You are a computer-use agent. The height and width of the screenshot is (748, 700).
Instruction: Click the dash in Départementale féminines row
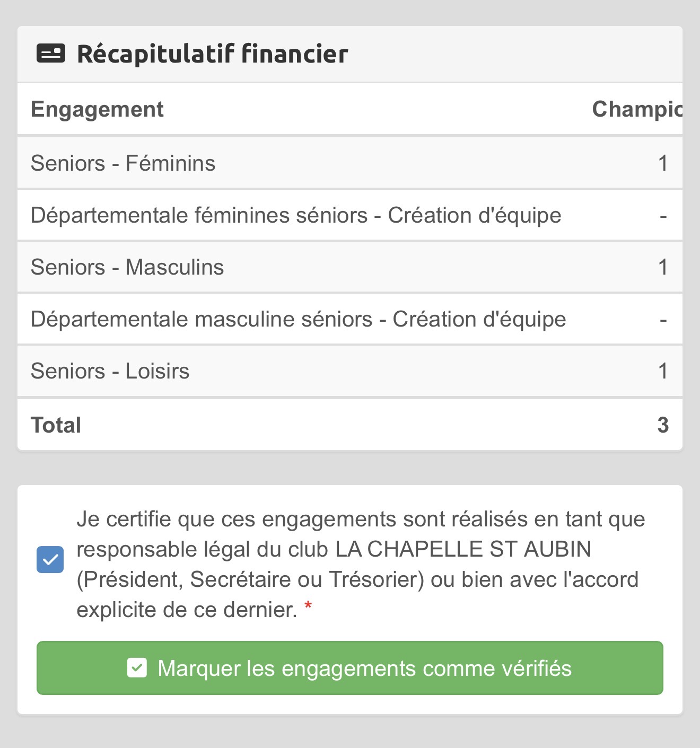click(663, 216)
